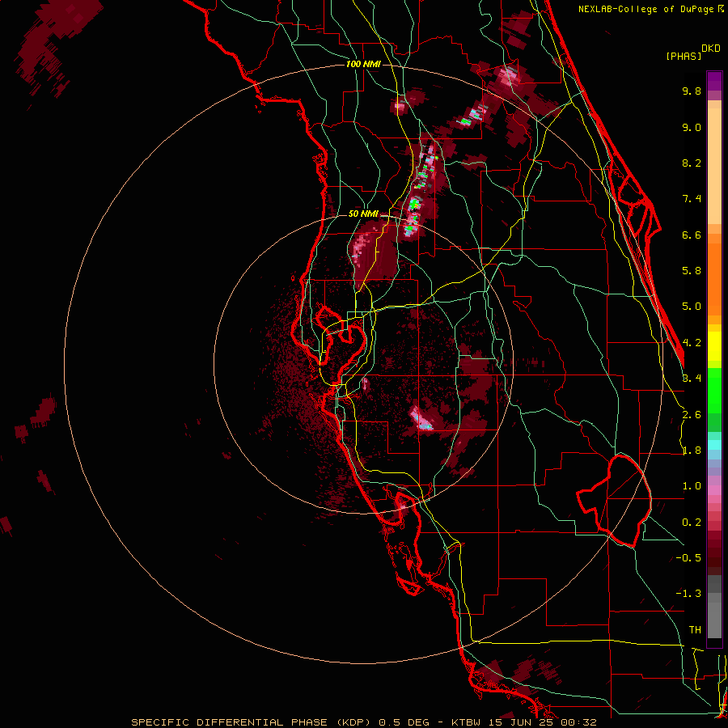This screenshot has height=728, width=728.
Task: Click the 15 JUN 25 00:32 timestamp
Action: click(x=543, y=722)
